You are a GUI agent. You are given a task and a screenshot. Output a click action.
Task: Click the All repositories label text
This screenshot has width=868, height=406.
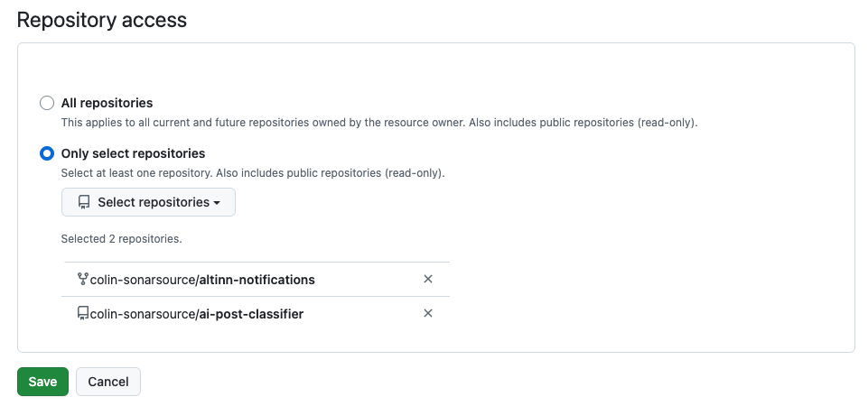107,103
